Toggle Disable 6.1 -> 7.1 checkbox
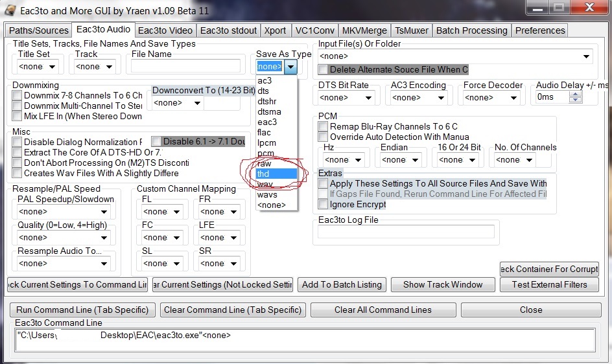The height and width of the screenshot is (364, 612). [x=156, y=141]
